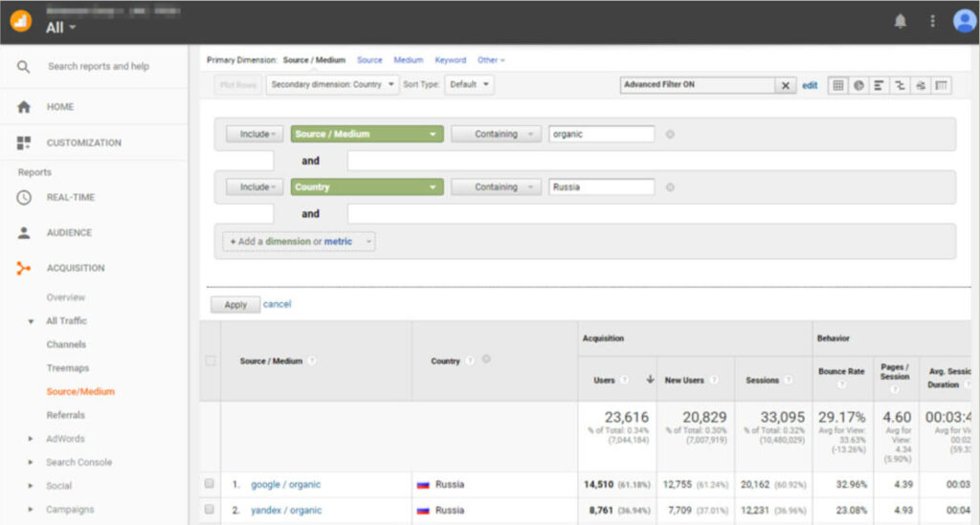The width and height of the screenshot is (980, 525).
Task: Click the Real-Time clock icon
Action: click(24, 197)
